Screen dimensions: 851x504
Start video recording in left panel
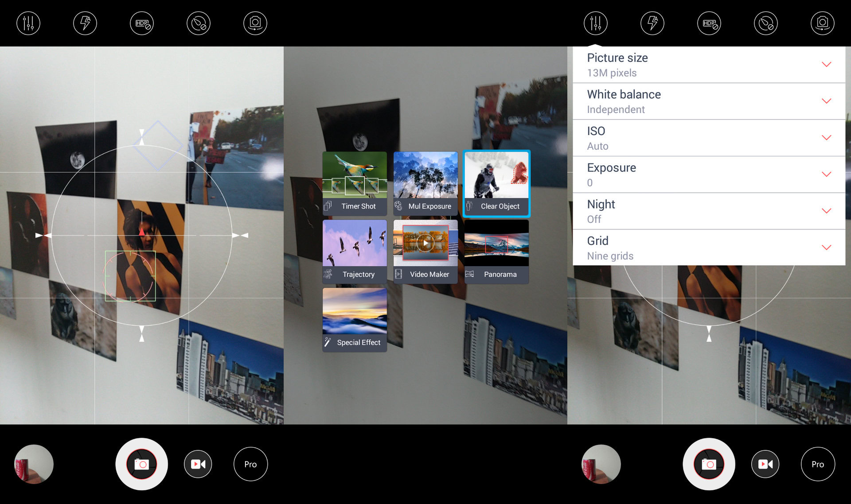198,464
